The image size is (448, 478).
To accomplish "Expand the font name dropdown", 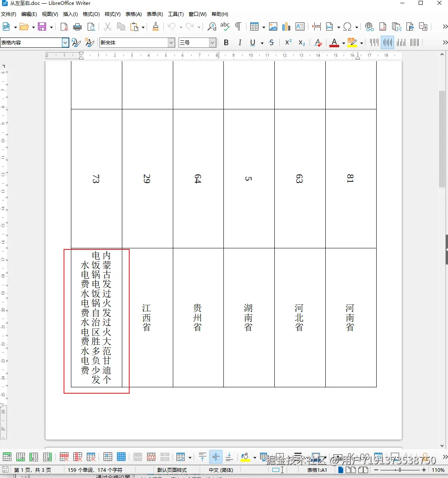I will click(171, 43).
